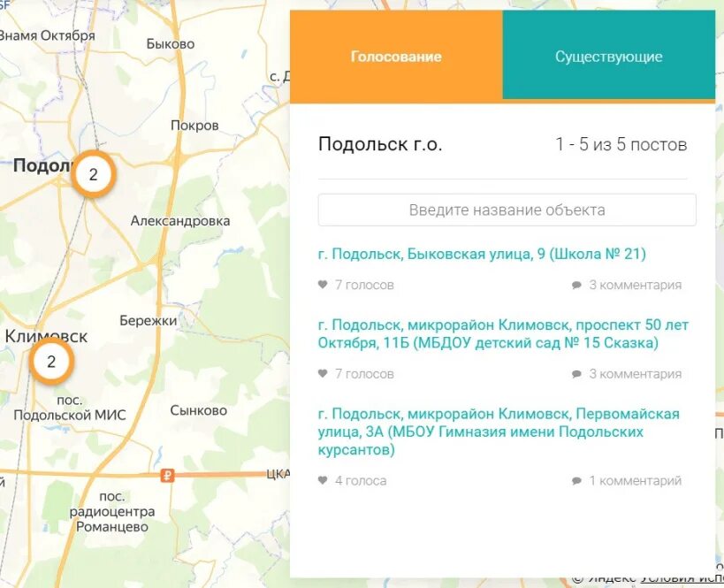Switch to the Голосование tab
Screen dimensions: 724x588
point(396,56)
